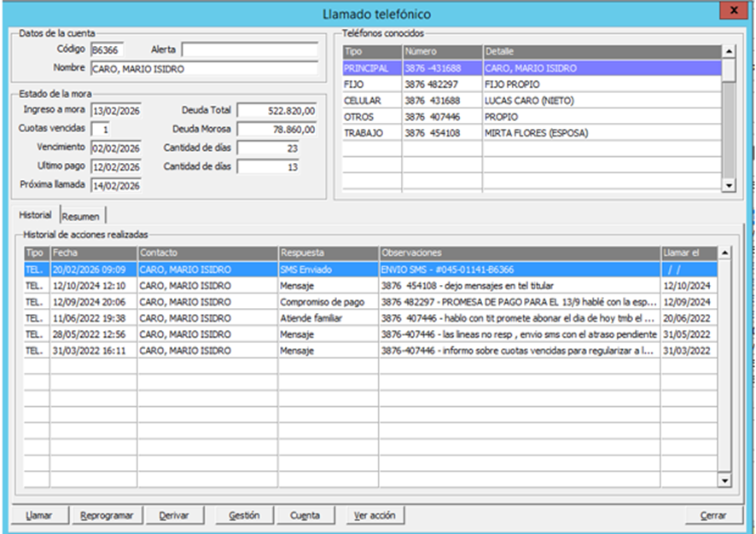The width and height of the screenshot is (756, 534).
Task: Select the CELULAR phone row for Lucas Caro
Action: pyautogui.click(x=531, y=101)
